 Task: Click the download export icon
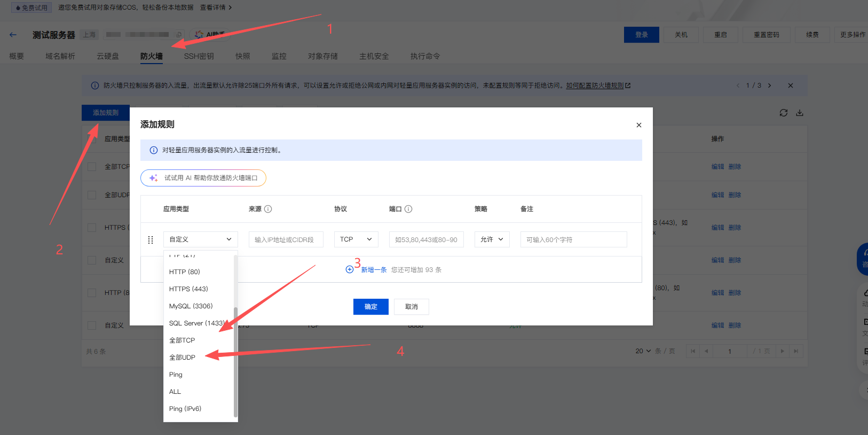click(799, 113)
